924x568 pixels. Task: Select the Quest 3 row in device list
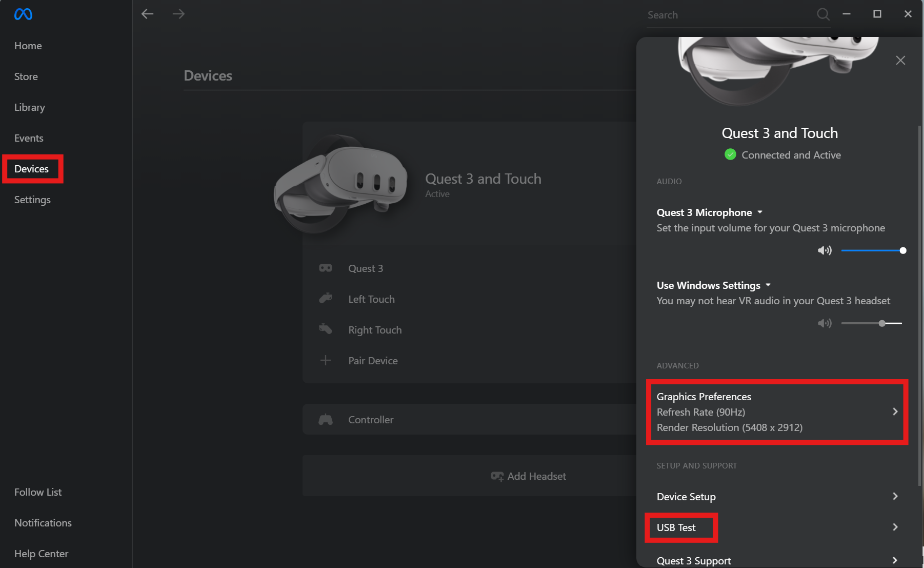[x=469, y=268]
